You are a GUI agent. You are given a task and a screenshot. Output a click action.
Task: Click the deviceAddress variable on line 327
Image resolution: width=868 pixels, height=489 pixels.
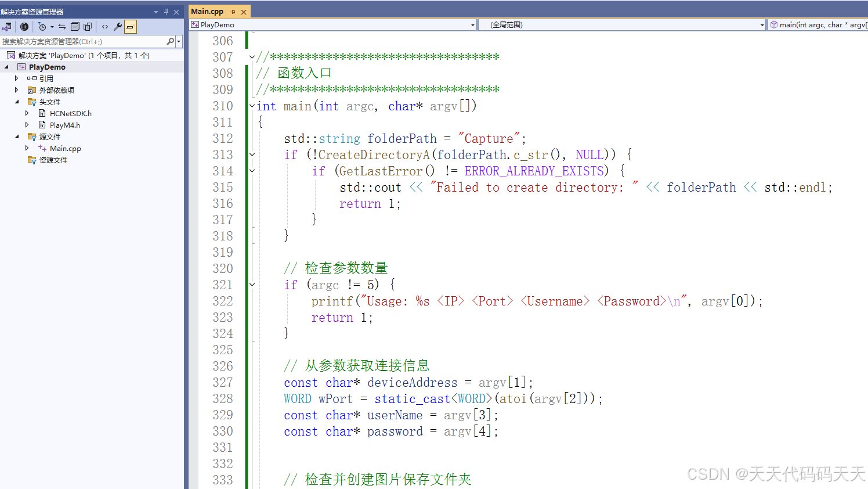tap(413, 382)
